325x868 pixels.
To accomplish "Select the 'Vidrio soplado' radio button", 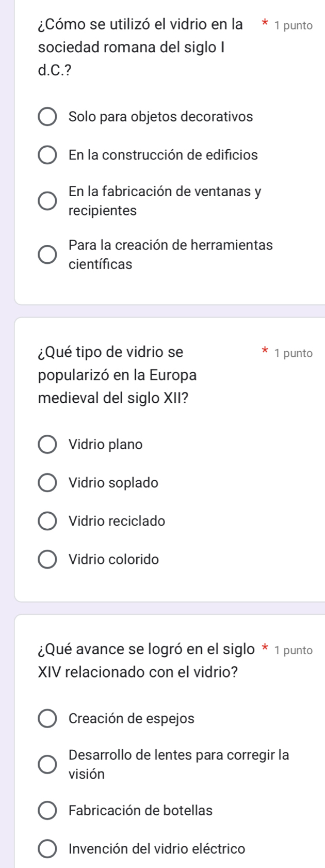I will (x=48, y=483).
